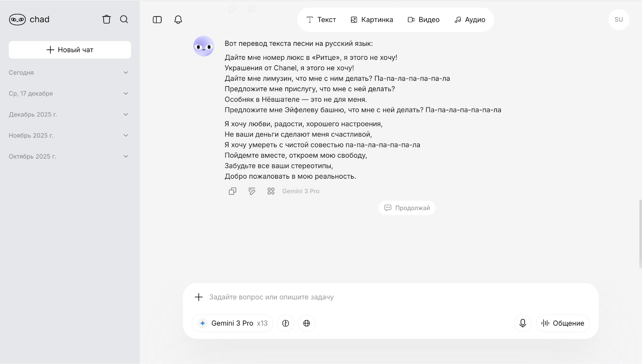Viewport: 642px width, 364px height.
Task: Click the four-squares icon beside Gemini 3 Pro label
Action: click(271, 191)
